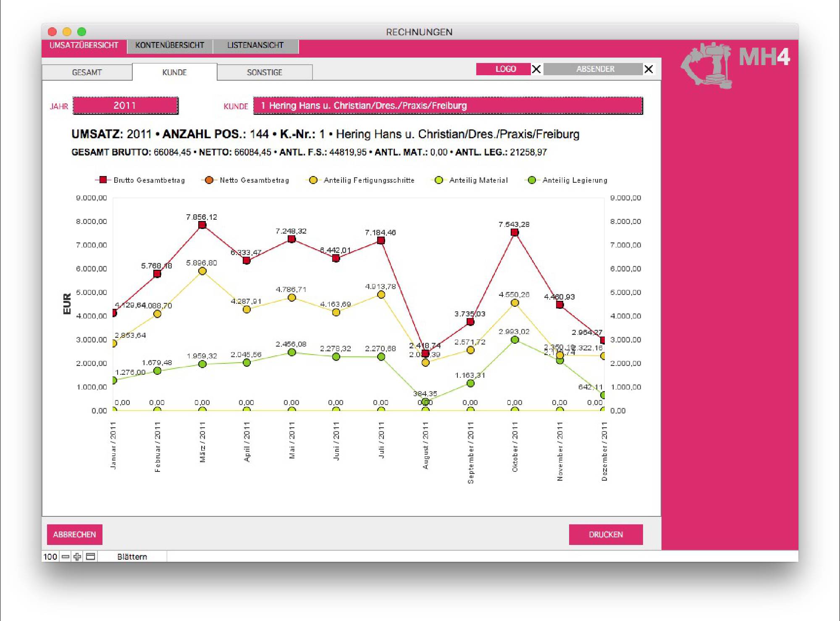Click the Anteilig Legierung legend marker
This screenshot has width=840, height=621.
tap(532, 180)
